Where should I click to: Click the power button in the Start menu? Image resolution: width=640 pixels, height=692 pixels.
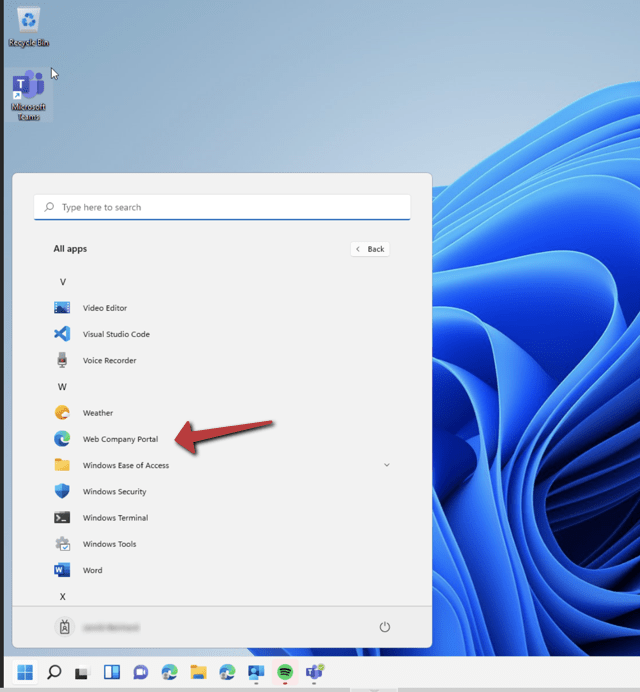coord(384,627)
